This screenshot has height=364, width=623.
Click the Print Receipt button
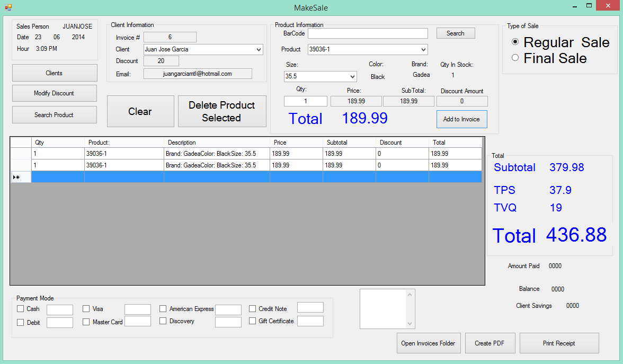[x=559, y=343]
